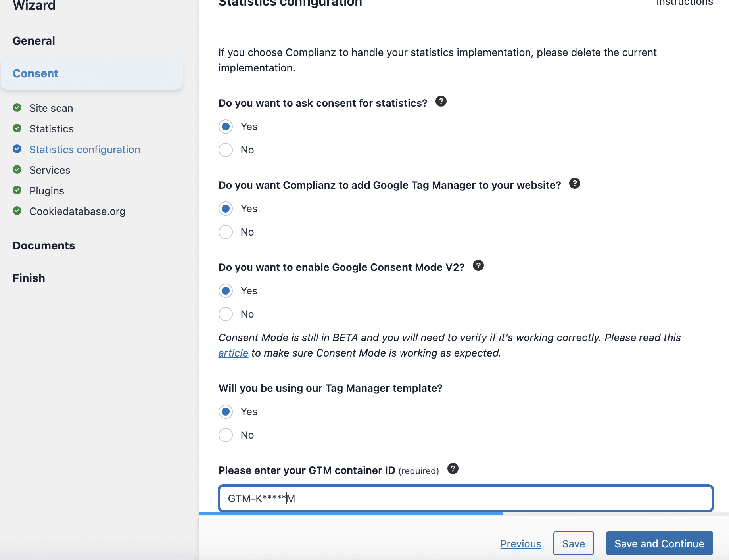Select No for Google Consent Mode V2
The height and width of the screenshot is (560, 729).
225,314
